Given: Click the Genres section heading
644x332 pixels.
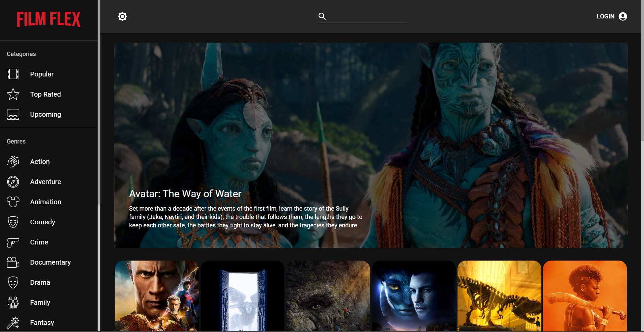Looking at the screenshot, I should [x=16, y=142].
